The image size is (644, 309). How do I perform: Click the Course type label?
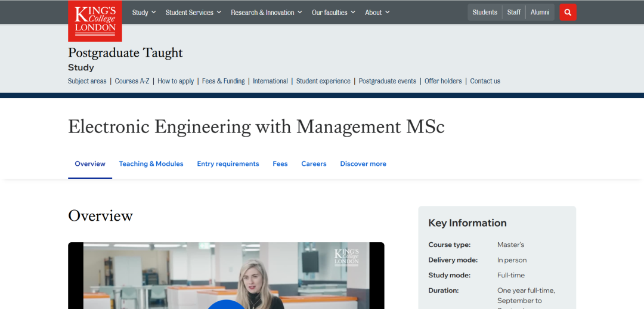pyautogui.click(x=450, y=245)
